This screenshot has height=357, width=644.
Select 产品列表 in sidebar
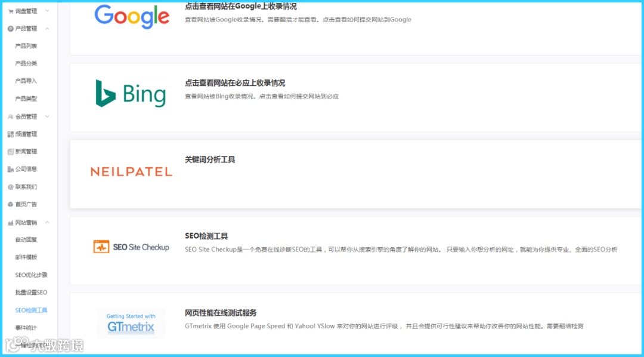pos(26,46)
